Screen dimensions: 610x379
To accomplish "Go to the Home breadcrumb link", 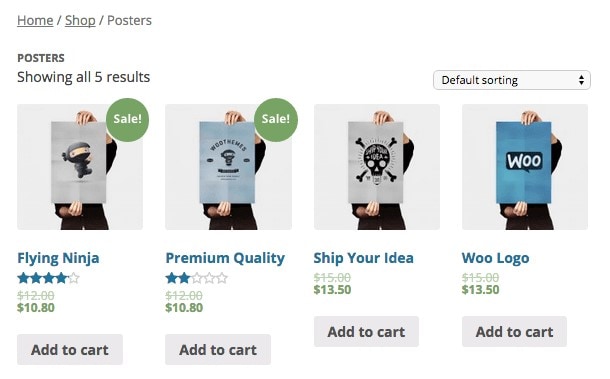I will [x=35, y=20].
